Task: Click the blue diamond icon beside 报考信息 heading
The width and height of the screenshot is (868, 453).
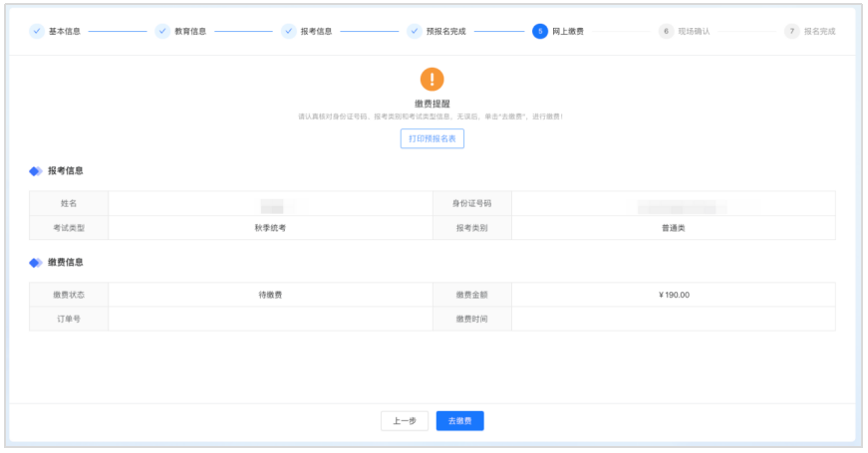Action: (x=36, y=171)
